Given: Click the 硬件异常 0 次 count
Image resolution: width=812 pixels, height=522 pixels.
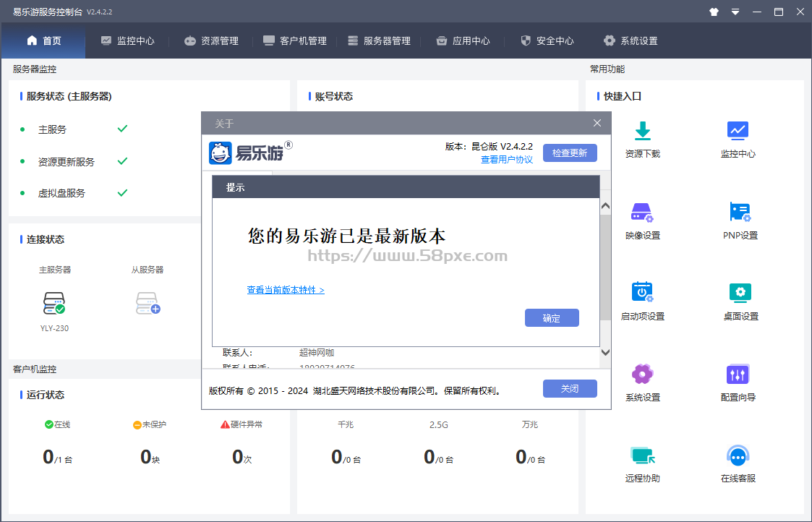Looking at the screenshot, I should pos(242,457).
